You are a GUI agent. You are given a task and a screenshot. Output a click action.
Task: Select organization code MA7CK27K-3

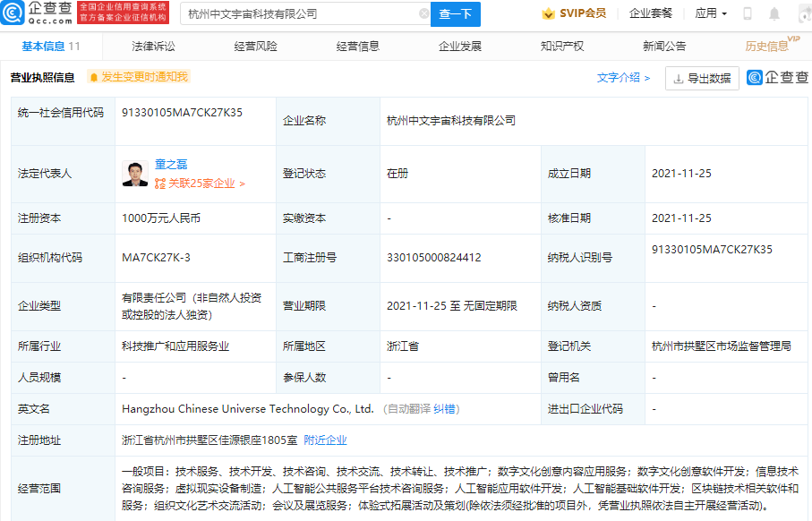tap(156, 258)
